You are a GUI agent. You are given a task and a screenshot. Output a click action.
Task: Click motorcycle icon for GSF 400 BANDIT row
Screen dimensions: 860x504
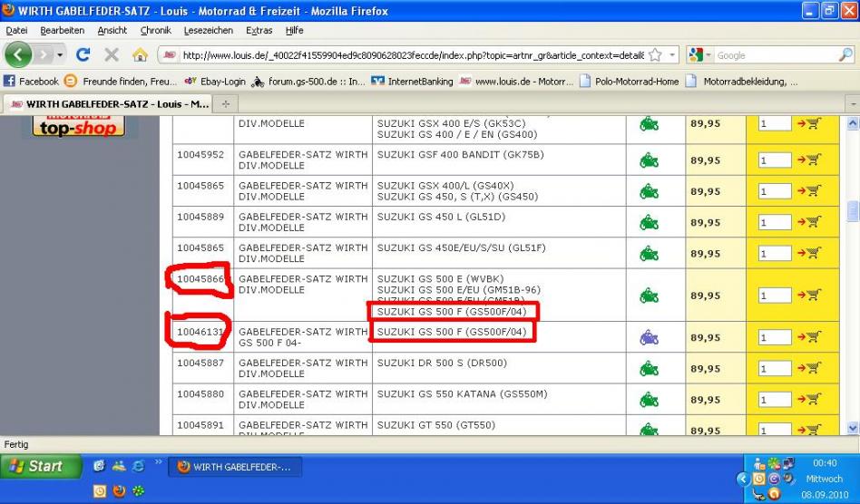point(649,160)
